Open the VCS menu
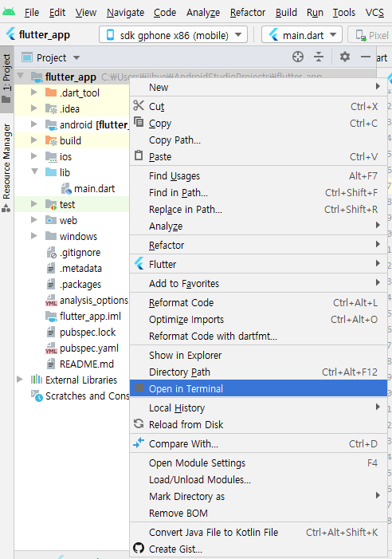The image size is (392, 559). point(374,13)
